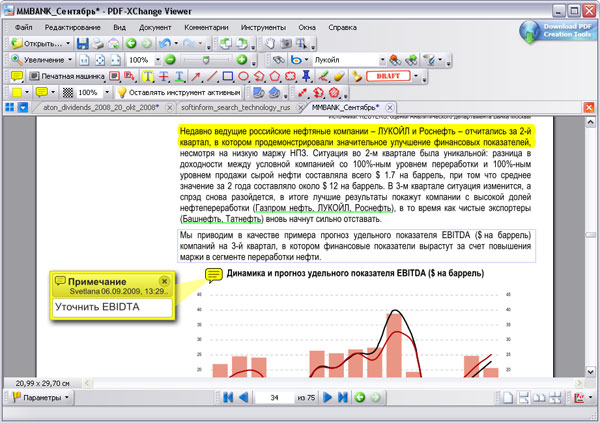Click the rubber stamp tool icon
600x423 pixels.
point(357,76)
